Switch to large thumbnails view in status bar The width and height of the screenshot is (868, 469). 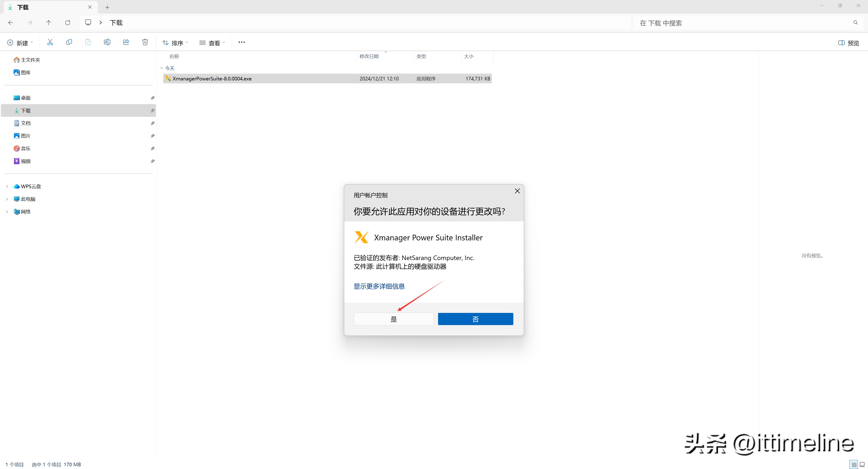[x=862, y=465]
